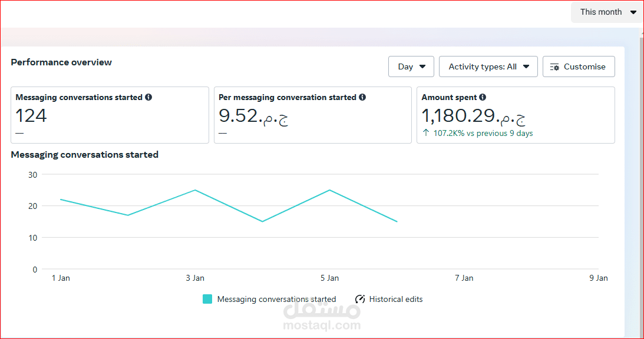Expand the Day granularity dropdown

click(x=411, y=67)
